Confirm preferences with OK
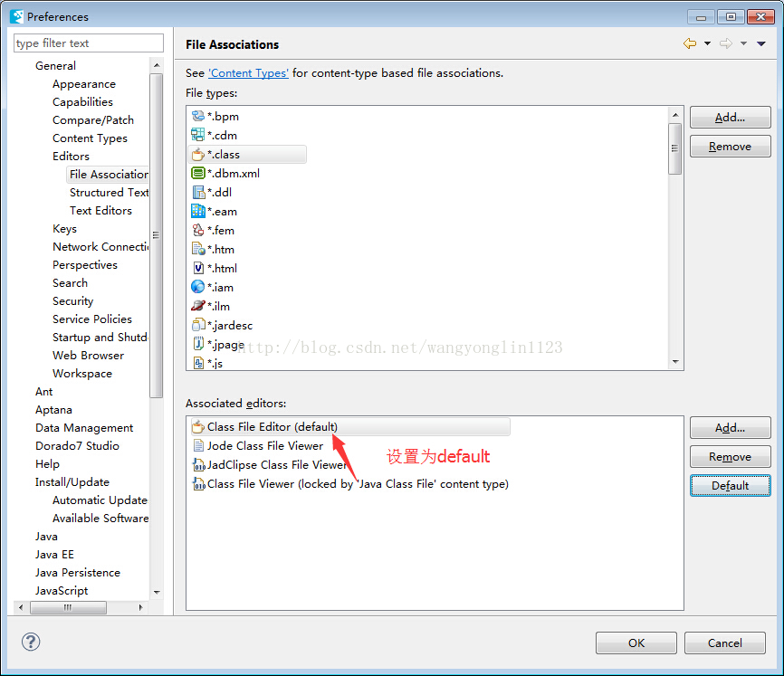Screen dimensions: 784x676 [636, 643]
